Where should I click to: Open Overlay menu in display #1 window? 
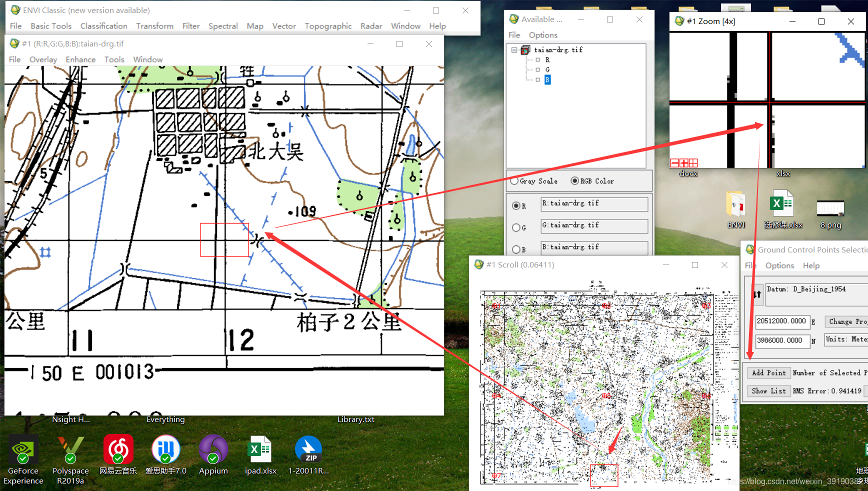pos(43,59)
